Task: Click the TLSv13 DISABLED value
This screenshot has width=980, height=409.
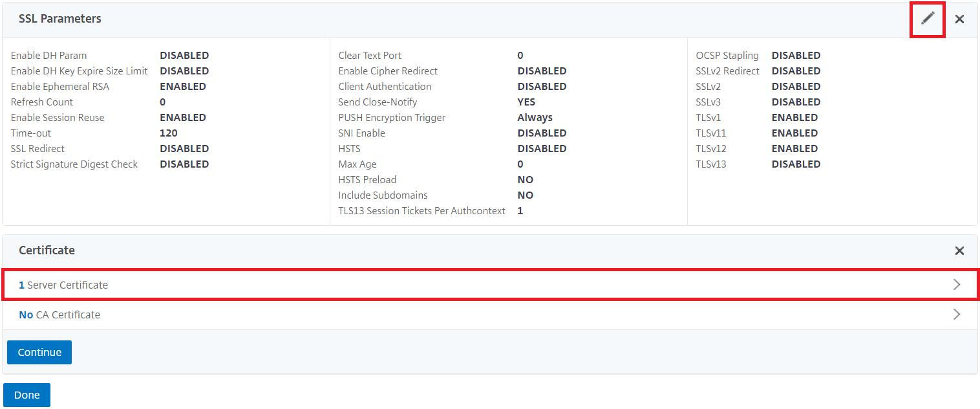Action: [796, 164]
